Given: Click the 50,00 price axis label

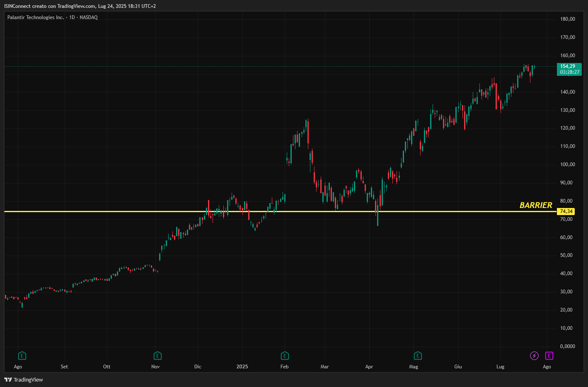Looking at the screenshot, I should click(x=566, y=255).
